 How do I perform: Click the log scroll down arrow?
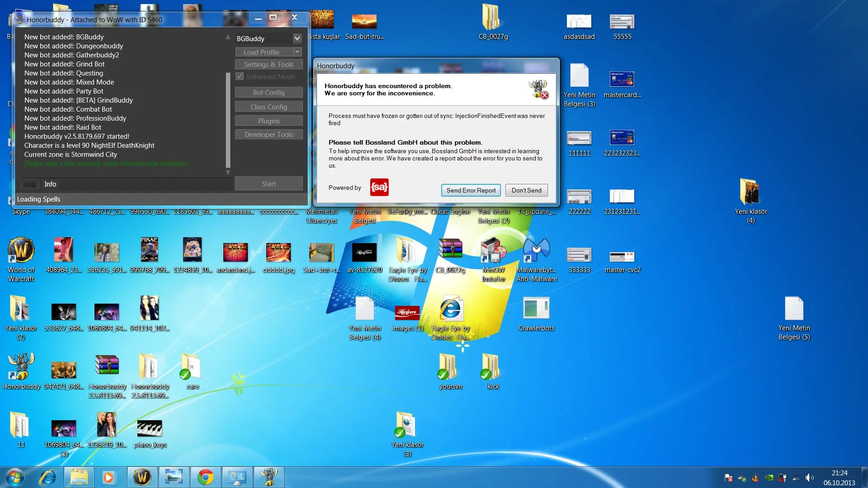pyautogui.click(x=228, y=173)
